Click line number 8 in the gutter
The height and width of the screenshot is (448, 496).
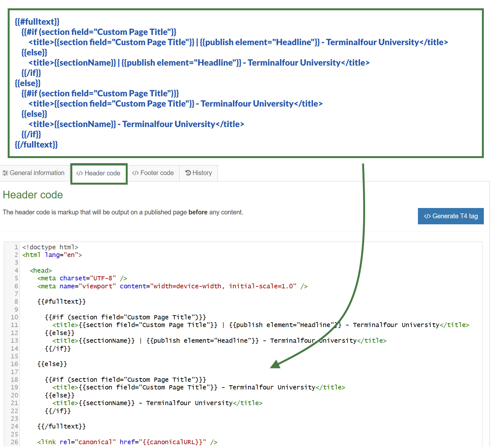click(x=16, y=301)
